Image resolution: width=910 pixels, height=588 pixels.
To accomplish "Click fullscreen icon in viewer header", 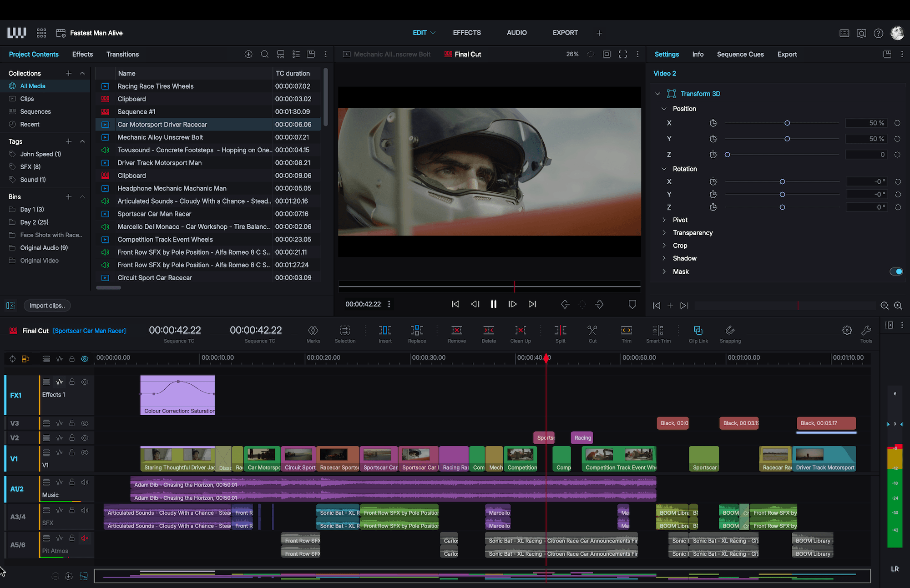I will (623, 54).
